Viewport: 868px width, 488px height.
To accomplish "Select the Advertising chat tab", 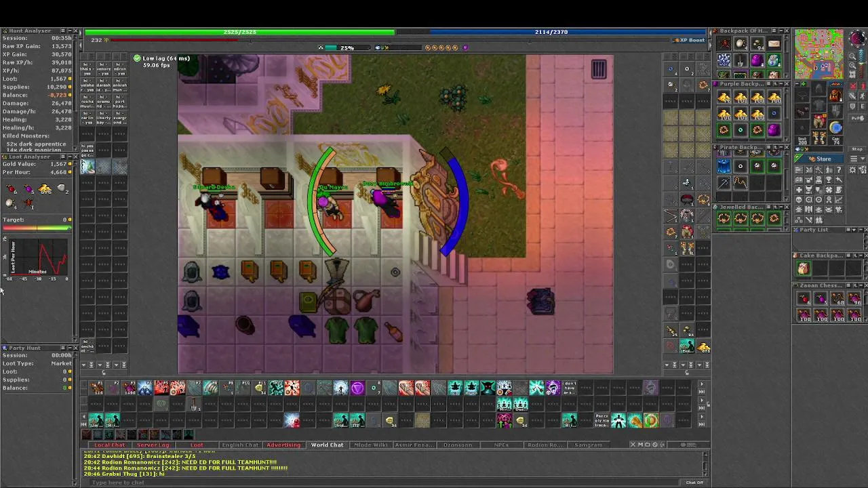I will click(283, 445).
